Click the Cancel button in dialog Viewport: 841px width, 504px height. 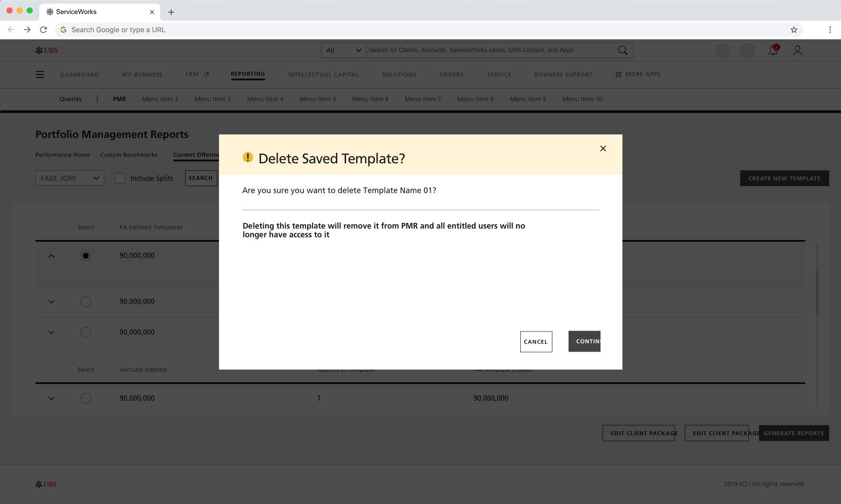[536, 342]
